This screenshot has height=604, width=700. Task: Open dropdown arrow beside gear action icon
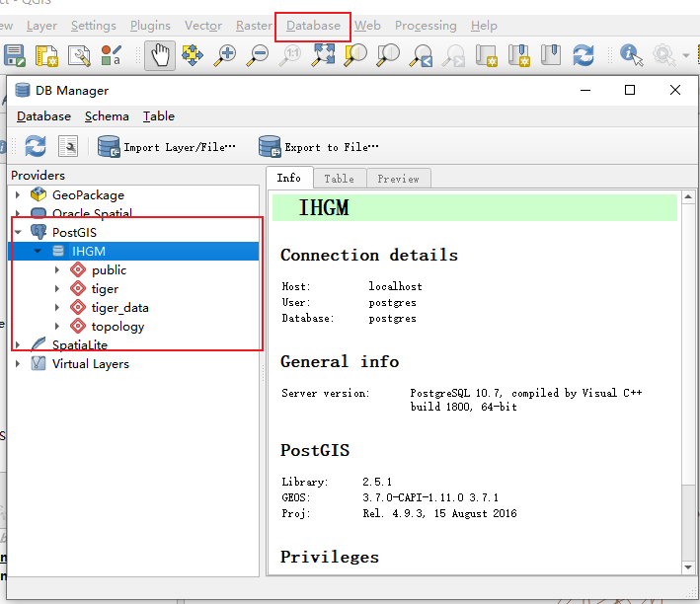tap(686, 55)
